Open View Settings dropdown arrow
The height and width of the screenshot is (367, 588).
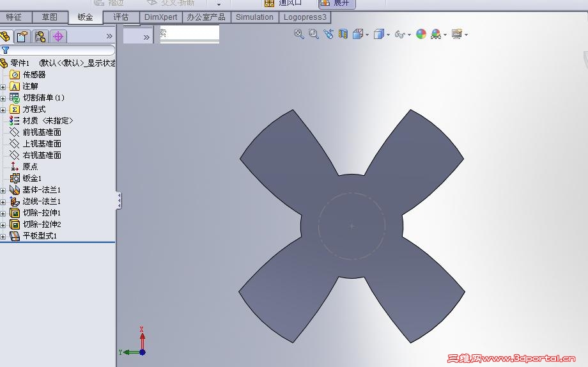tap(466, 35)
